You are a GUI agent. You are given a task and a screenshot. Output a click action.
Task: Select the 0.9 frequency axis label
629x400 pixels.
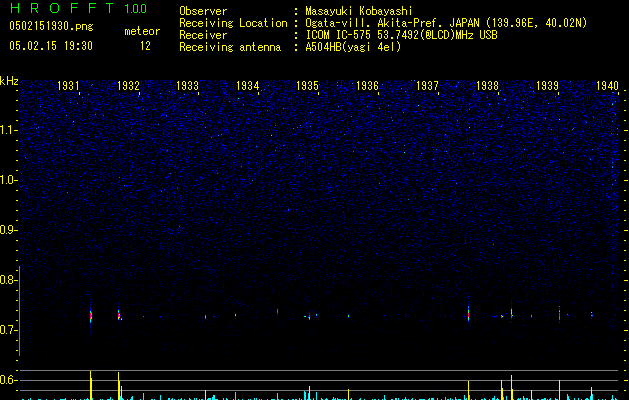(9, 230)
